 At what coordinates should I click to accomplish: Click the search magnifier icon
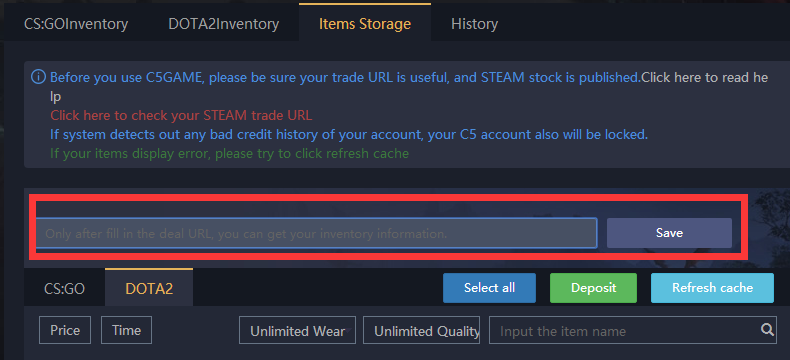[767, 330]
